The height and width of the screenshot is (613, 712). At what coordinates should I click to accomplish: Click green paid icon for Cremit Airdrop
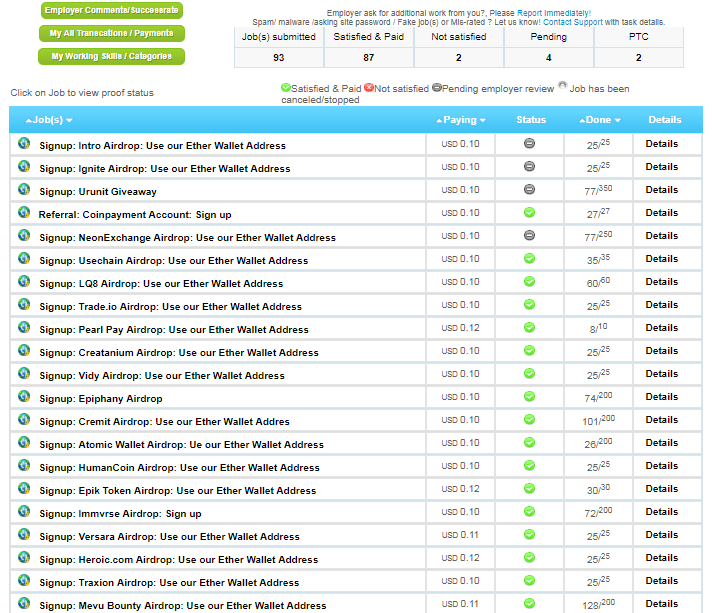[x=529, y=420]
